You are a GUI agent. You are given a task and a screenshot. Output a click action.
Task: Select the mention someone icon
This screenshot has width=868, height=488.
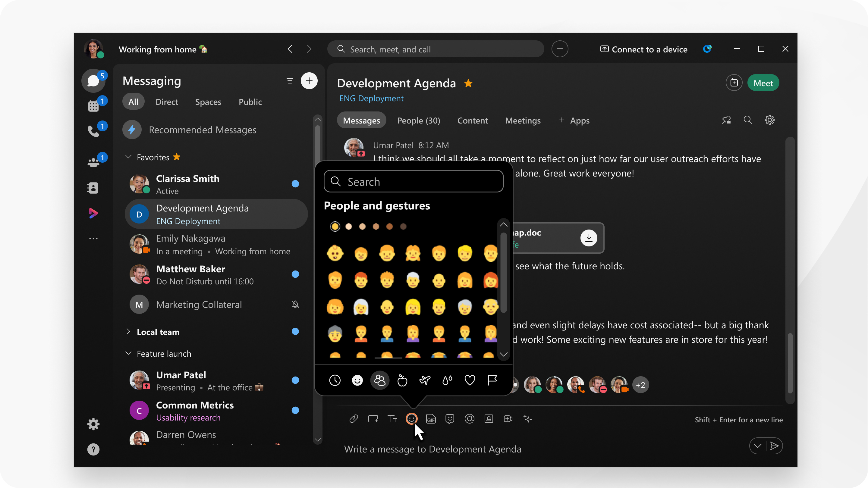[x=470, y=418]
